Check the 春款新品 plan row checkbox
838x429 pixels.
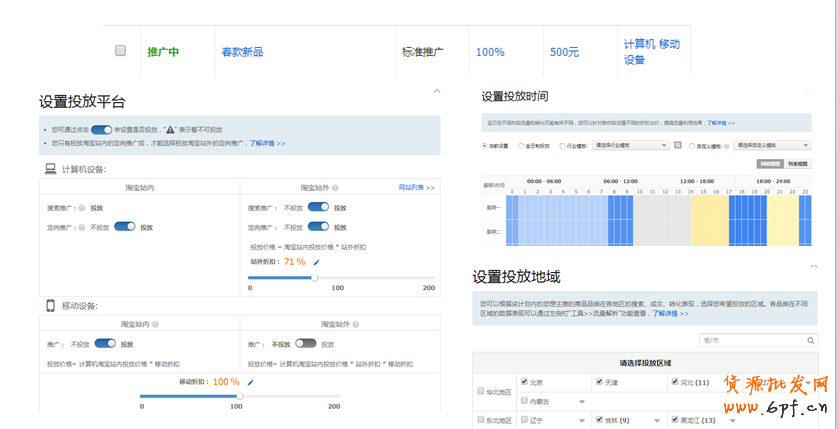click(x=121, y=51)
